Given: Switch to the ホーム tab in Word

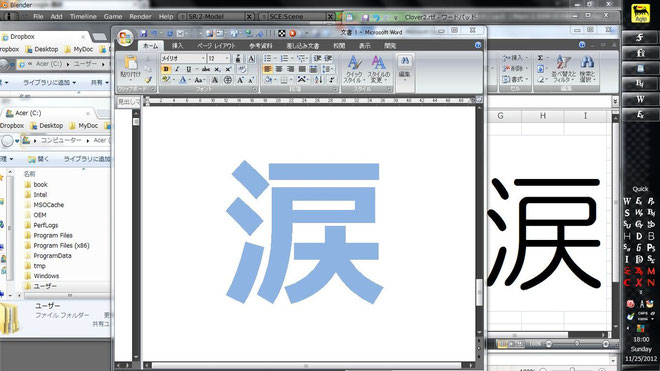Looking at the screenshot, I should coord(150,46).
